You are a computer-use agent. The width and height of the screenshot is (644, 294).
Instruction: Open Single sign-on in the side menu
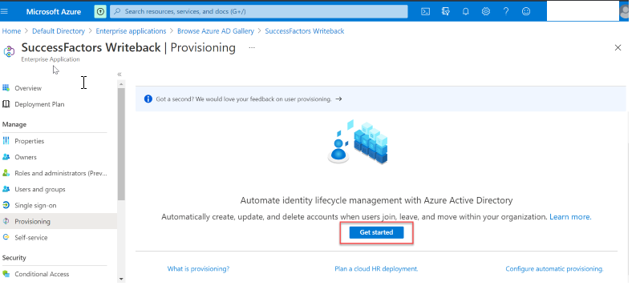pyautogui.click(x=35, y=205)
